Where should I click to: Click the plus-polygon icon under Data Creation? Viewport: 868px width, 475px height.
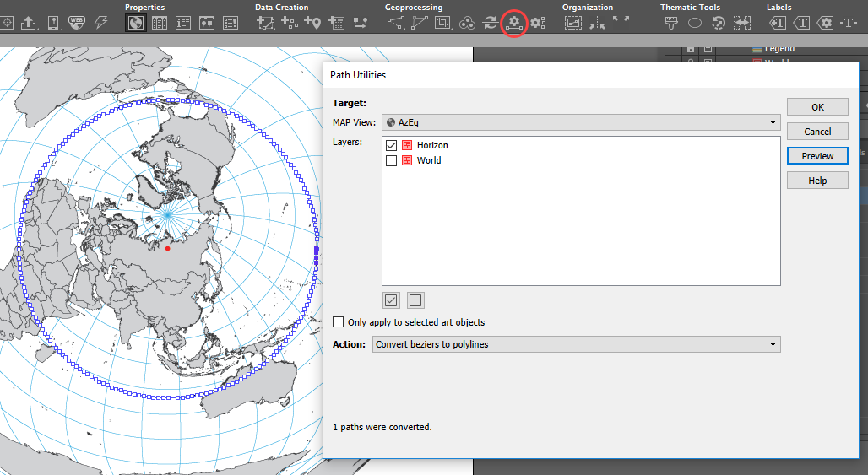coord(266,23)
